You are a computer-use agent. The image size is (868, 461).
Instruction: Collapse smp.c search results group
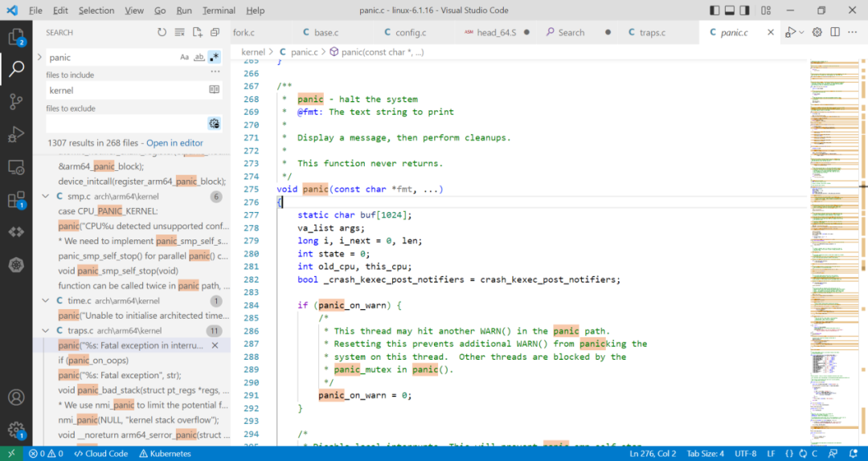[x=47, y=197]
